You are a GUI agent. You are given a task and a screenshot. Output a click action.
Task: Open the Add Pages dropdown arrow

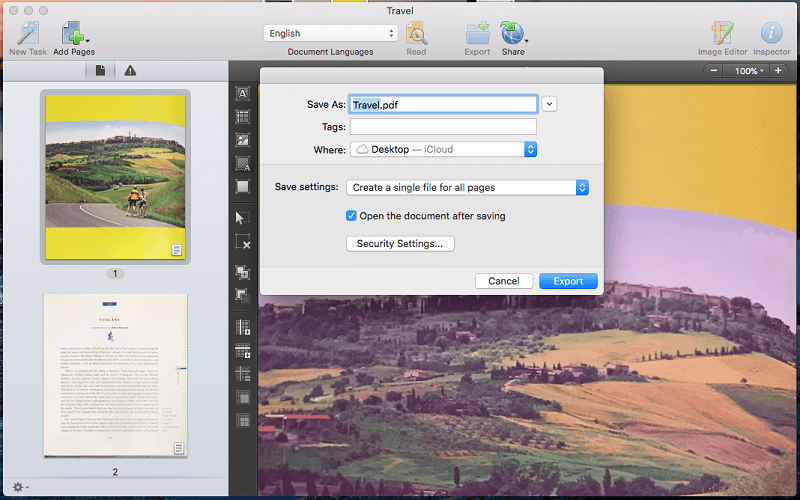(x=88, y=40)
